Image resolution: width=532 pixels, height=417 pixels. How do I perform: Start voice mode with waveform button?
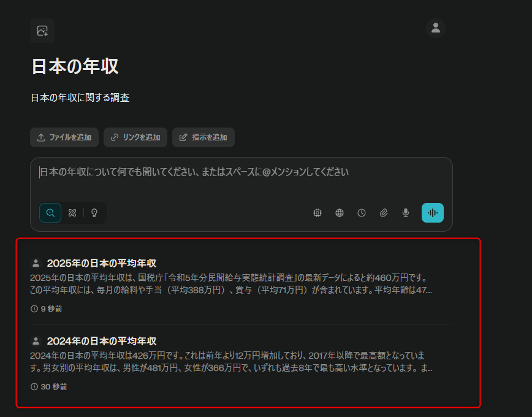[433, 213]
